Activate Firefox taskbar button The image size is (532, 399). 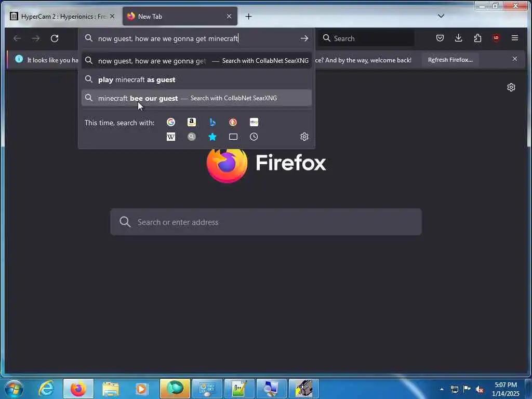click(78, 389)
